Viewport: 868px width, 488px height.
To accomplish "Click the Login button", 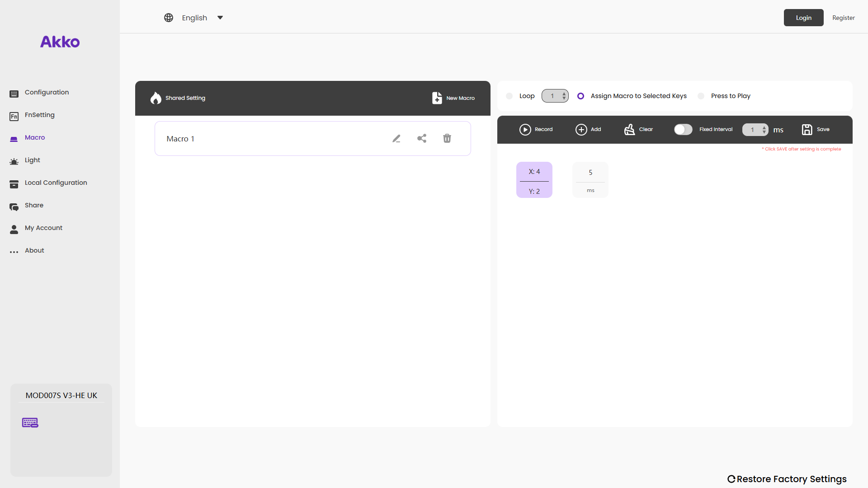I will click(803, 18).
